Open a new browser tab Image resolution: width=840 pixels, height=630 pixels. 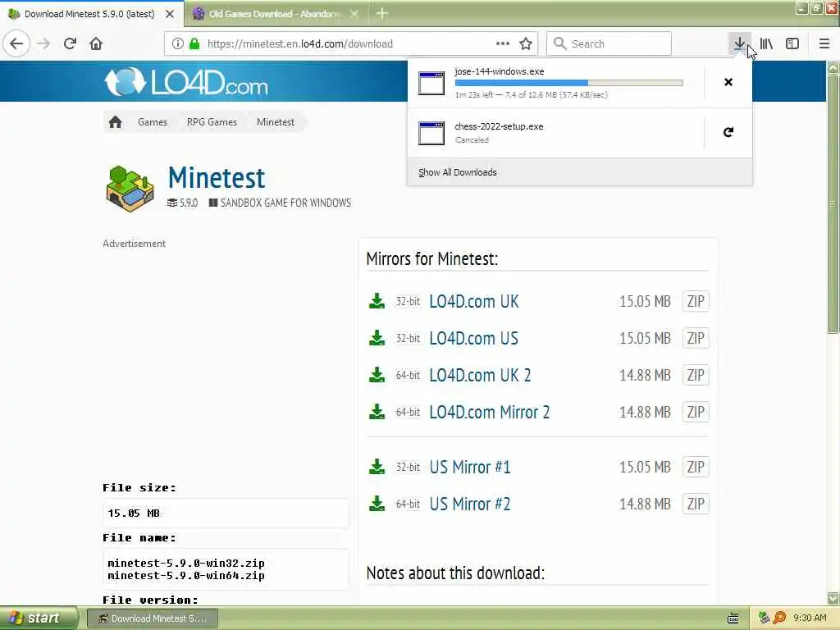pos(381,13)
